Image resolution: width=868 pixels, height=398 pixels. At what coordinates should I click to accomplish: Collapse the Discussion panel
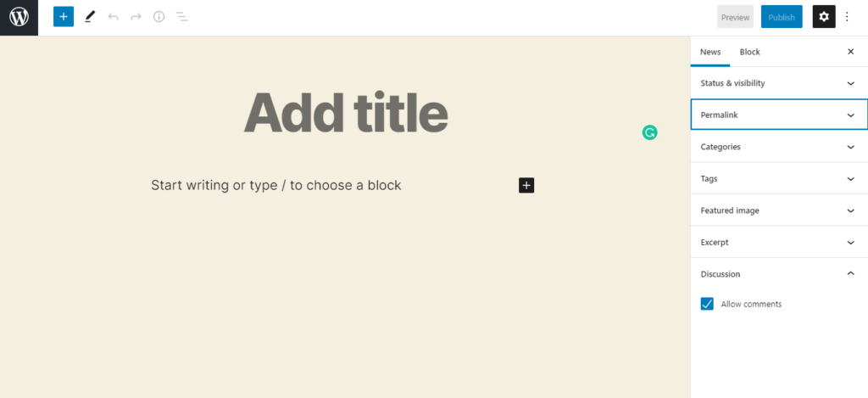(779, 274)
